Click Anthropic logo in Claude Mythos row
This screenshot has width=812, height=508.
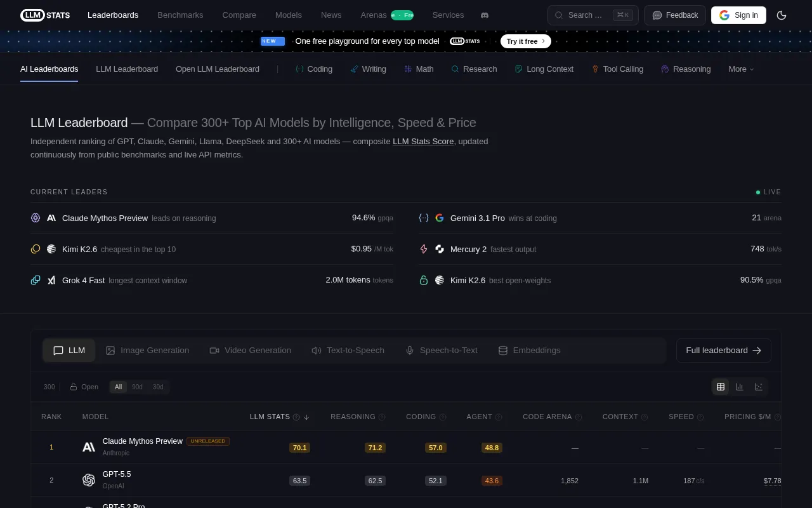(89, 447)
